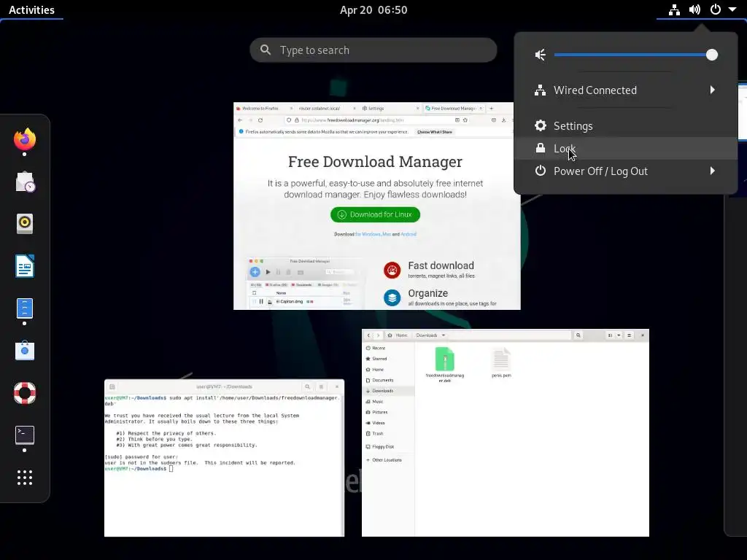Viewport: 747px width, 560px height.
Task: Click the reload icon in the Firefox toolbar
Action: (260, 120)
